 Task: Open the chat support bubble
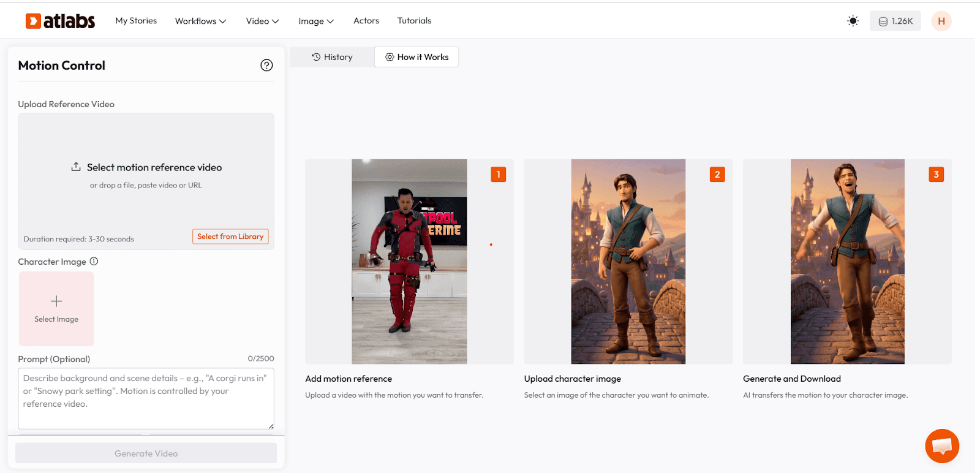942,446
